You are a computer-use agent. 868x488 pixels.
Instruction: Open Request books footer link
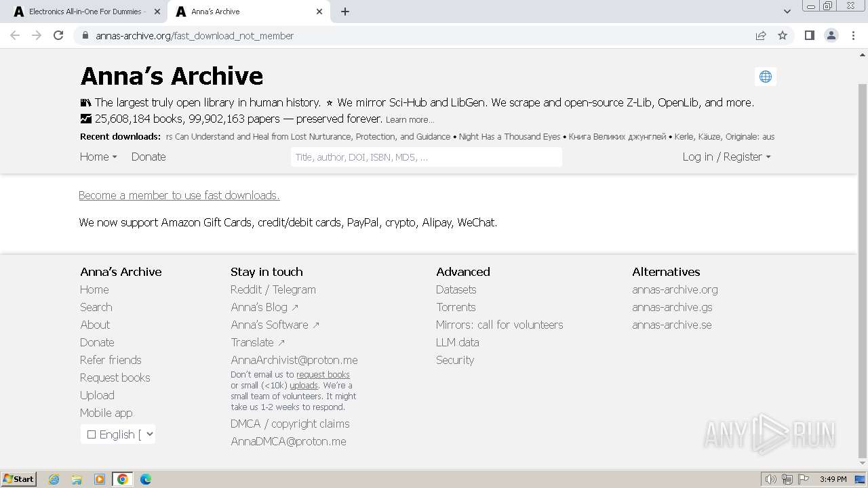[x=115, y=378]
